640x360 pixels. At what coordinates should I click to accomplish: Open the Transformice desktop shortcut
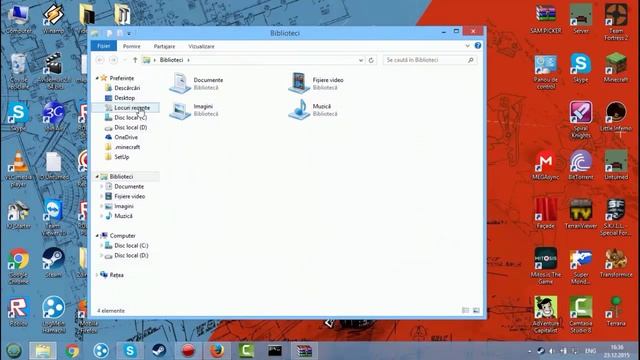[616, 263]
